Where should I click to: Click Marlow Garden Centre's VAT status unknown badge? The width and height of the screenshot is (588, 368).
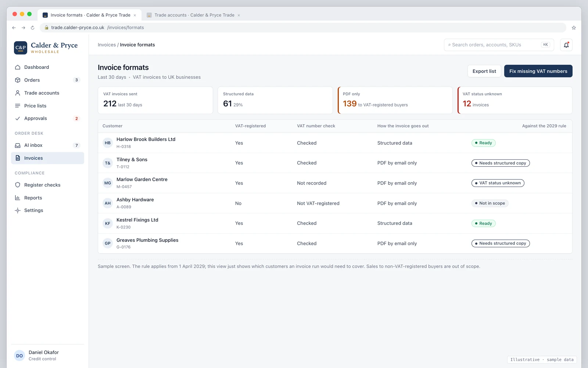tap(498, 183)
